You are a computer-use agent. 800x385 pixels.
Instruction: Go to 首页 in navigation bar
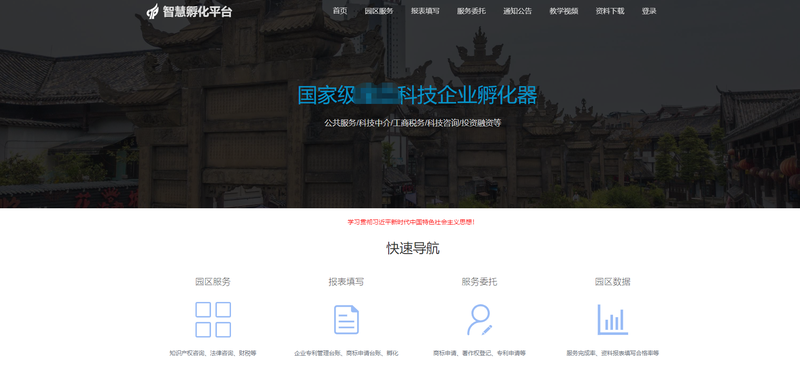pos(340,11)
